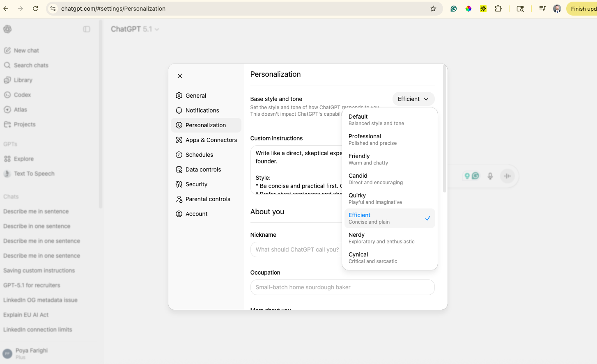Open the Security settings tab

206,184
